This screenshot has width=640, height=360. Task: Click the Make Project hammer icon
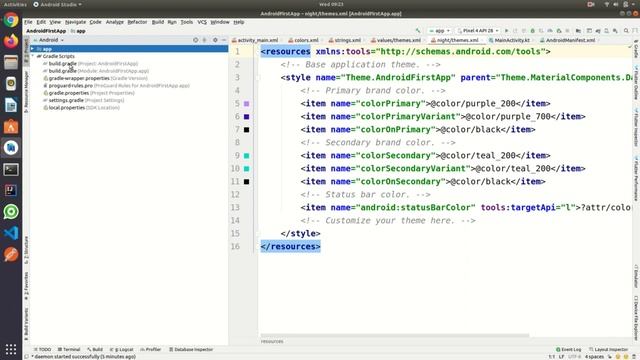coord(418,31)
